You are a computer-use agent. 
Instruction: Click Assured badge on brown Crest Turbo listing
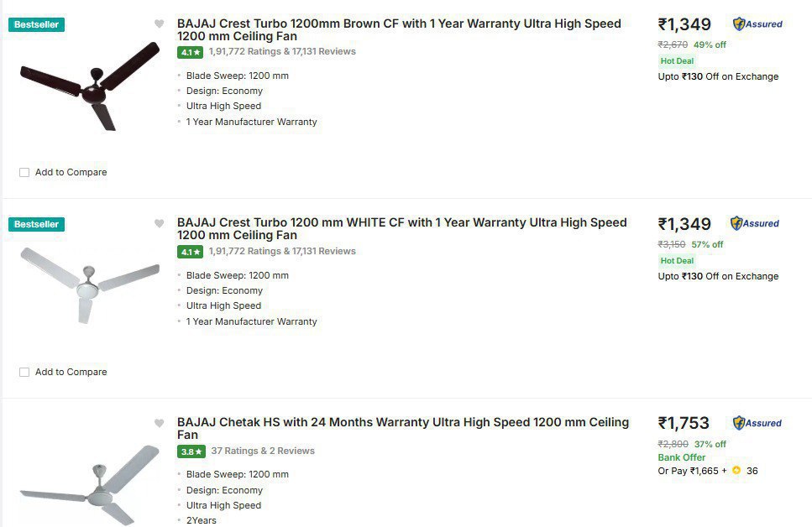[757, 23]
